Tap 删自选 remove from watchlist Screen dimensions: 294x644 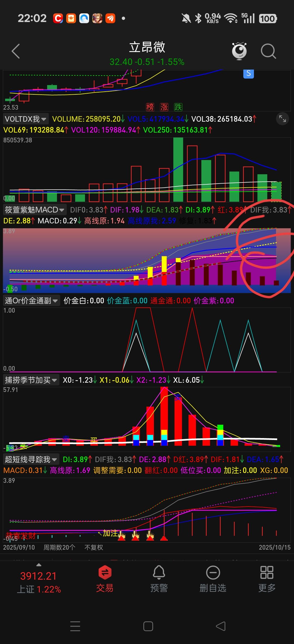coord(213,579)
